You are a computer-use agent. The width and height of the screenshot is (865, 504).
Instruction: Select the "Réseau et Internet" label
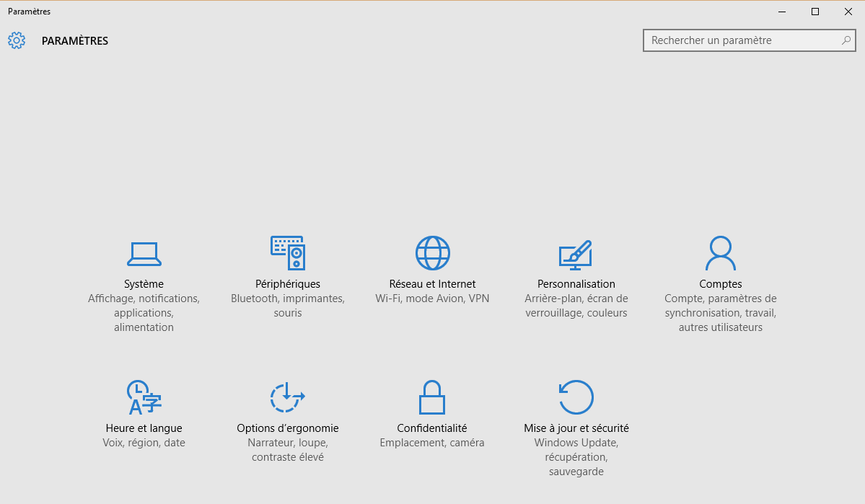point(432,284)
